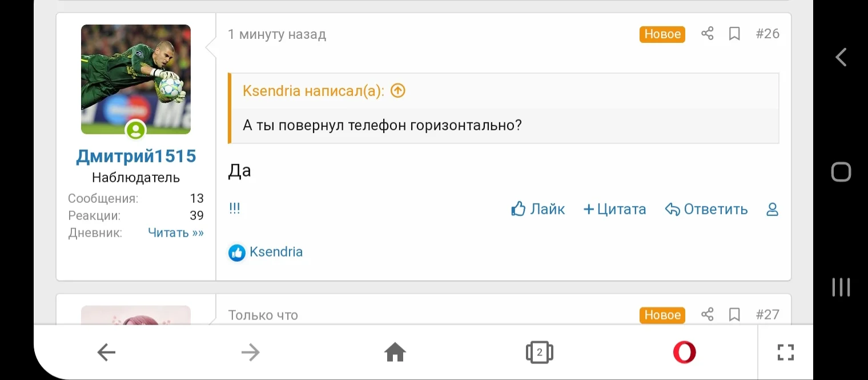Open Дмитрий1515 user profile
Viewport: 868px width, 380px height.
[x=136, y=156]
